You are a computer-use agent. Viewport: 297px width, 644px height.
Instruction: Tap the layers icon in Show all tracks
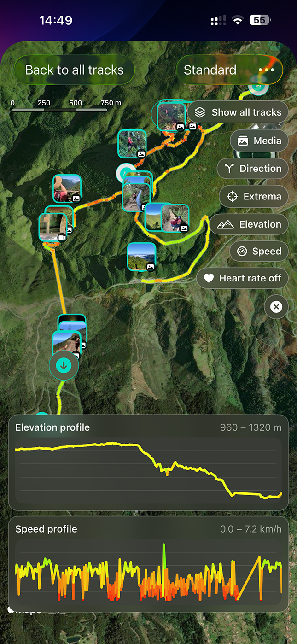click(x=200, y=112)
